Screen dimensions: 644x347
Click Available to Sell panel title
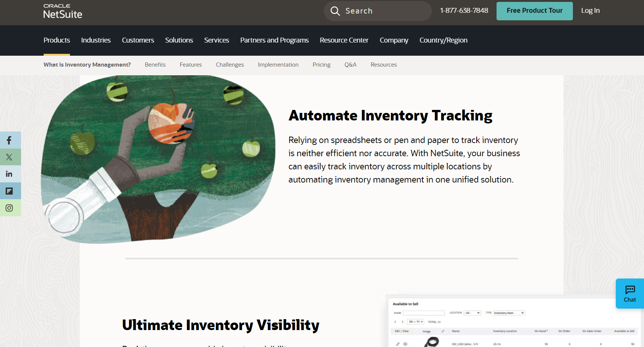point(406,304)
